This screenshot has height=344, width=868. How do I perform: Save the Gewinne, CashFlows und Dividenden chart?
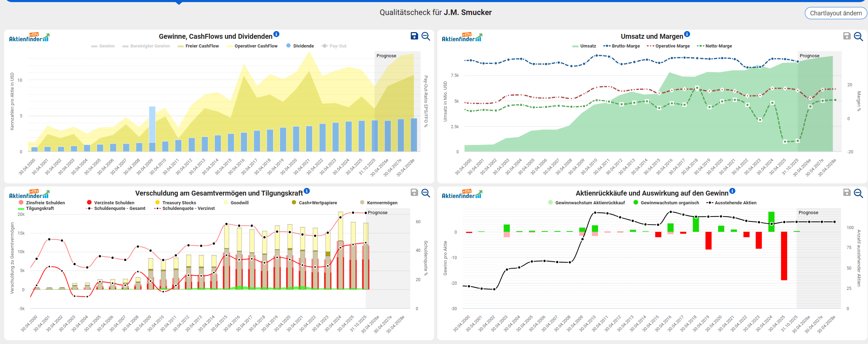(x=414, y=36)
